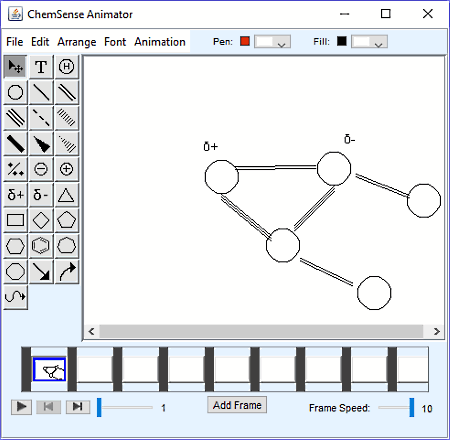Click the red Pen color swatch

[x=245, y=41]
